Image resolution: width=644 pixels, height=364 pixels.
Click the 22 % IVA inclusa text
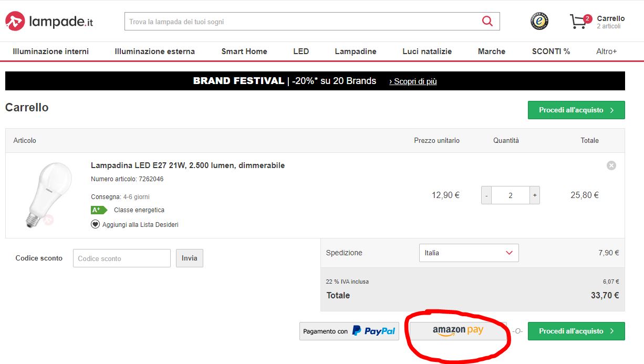pos(347,282)
